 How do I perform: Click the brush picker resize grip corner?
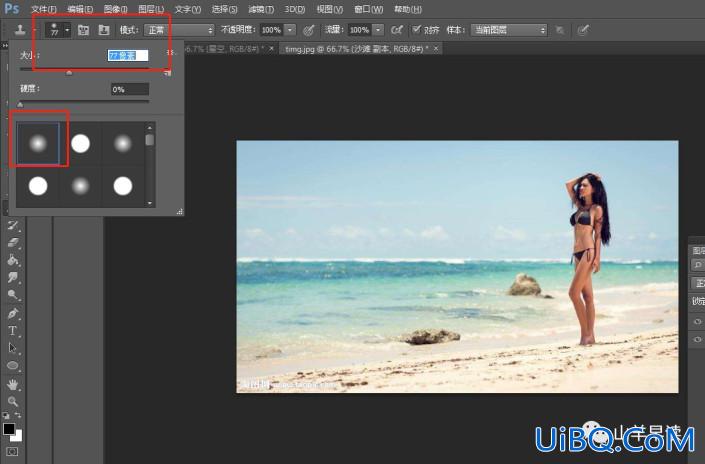click(180, 211)
